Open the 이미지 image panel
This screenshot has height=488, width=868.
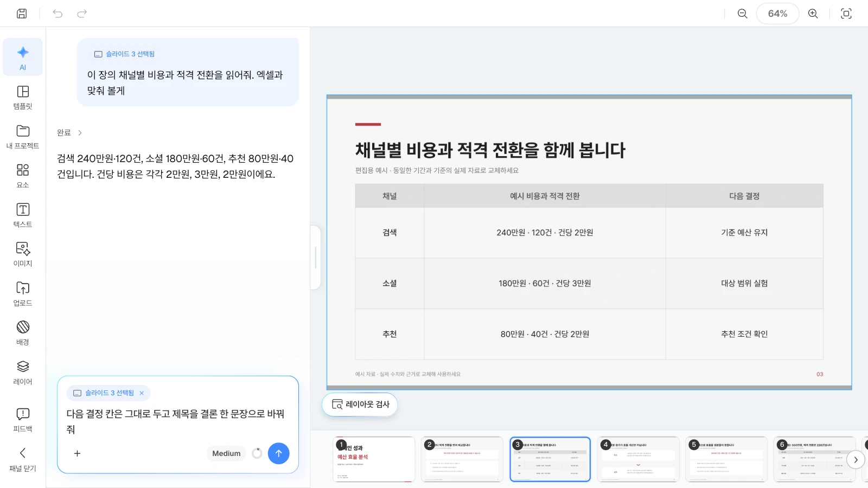(23, 255)
